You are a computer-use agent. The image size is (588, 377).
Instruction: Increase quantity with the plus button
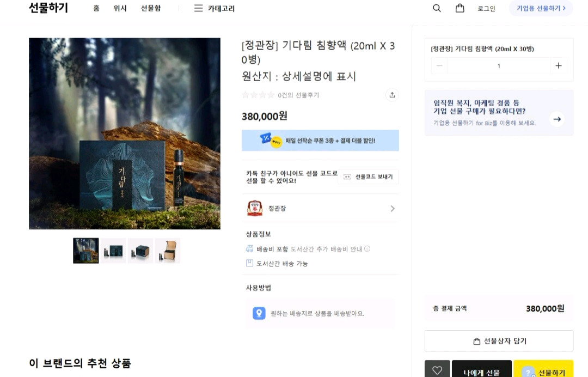tap(558, 66)
